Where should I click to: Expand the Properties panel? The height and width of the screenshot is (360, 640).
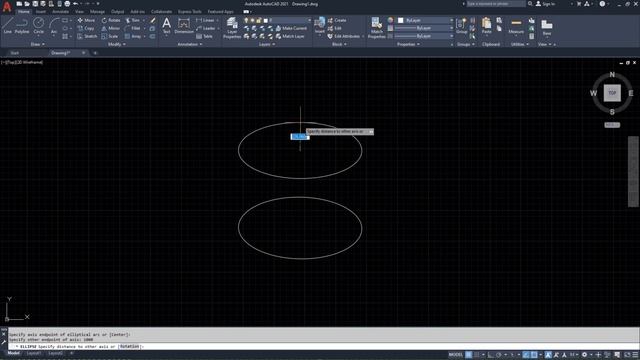(408, 44)
